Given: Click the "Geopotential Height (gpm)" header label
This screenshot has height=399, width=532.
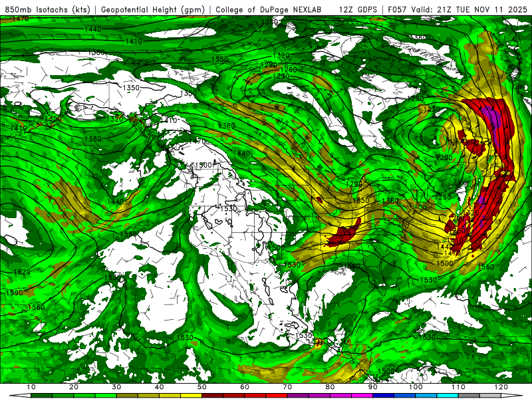Looking at the screenshot, I should 153,9.
